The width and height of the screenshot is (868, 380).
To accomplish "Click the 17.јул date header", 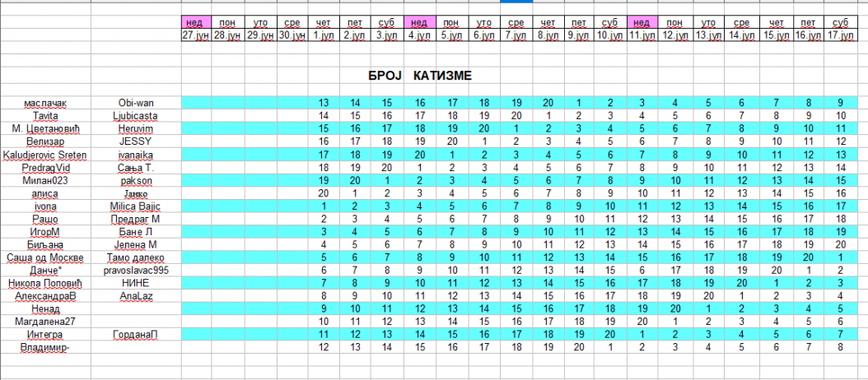I will pos(840,35).
